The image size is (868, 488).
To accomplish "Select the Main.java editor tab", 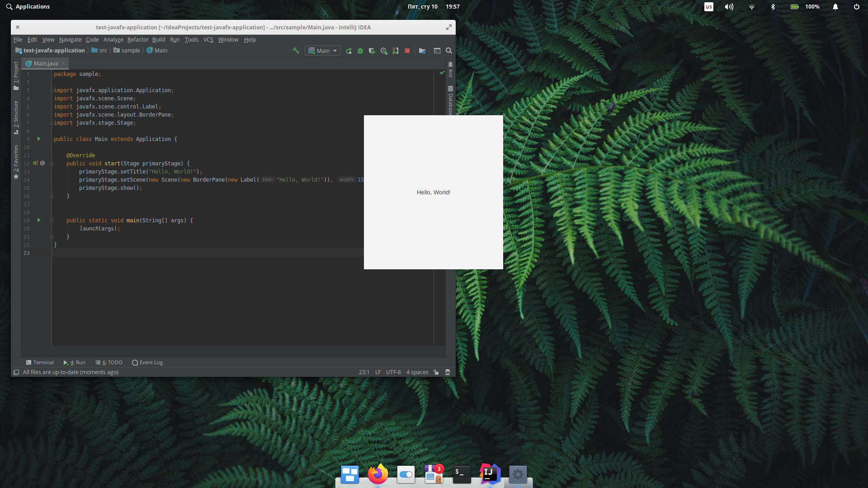I will click(46, 64).
